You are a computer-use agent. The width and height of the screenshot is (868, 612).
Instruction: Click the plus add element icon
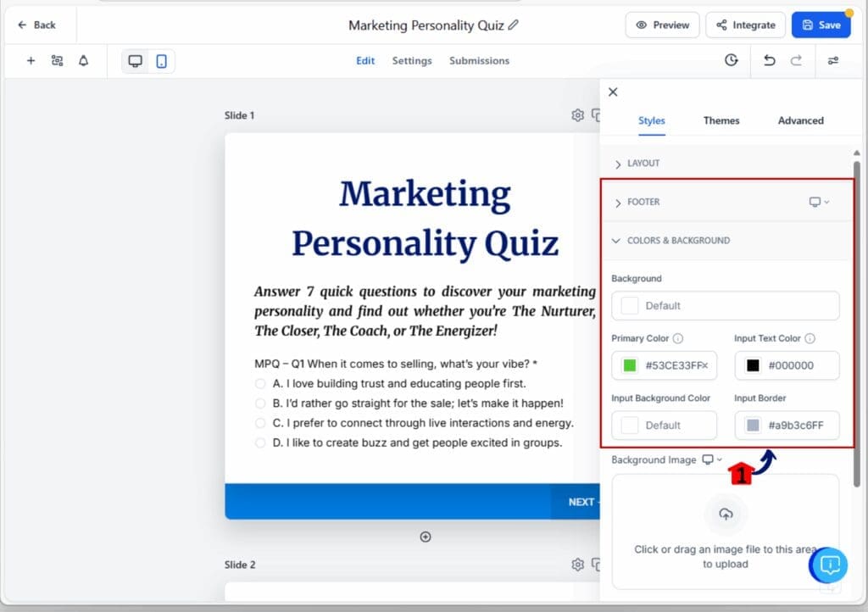[31, 61]
